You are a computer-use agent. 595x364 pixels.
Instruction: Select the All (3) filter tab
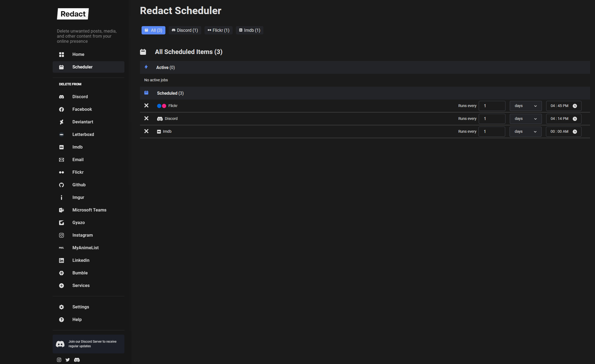pyautogui.click(x=153, y=30)
